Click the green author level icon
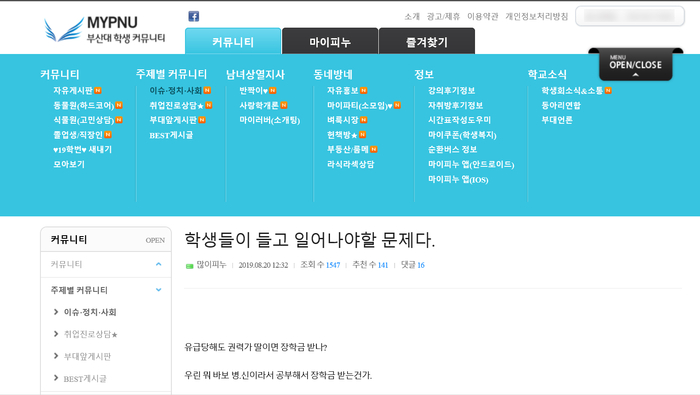The height and width of the screenshot is (395, 700). coord(189,266)
